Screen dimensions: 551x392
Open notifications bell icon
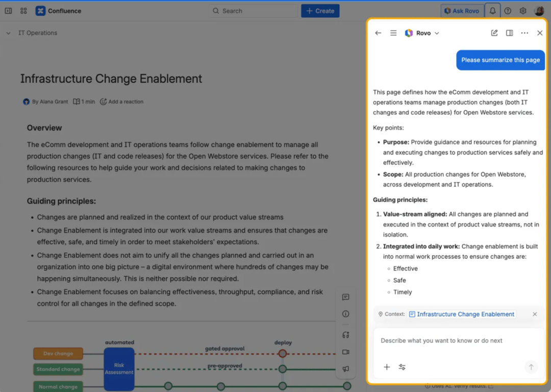coord(492,11)
